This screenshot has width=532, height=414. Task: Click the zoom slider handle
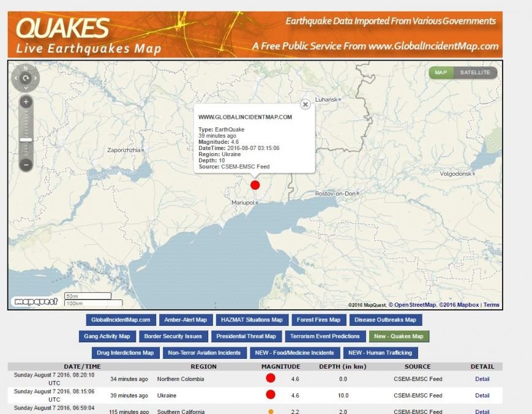26,140
